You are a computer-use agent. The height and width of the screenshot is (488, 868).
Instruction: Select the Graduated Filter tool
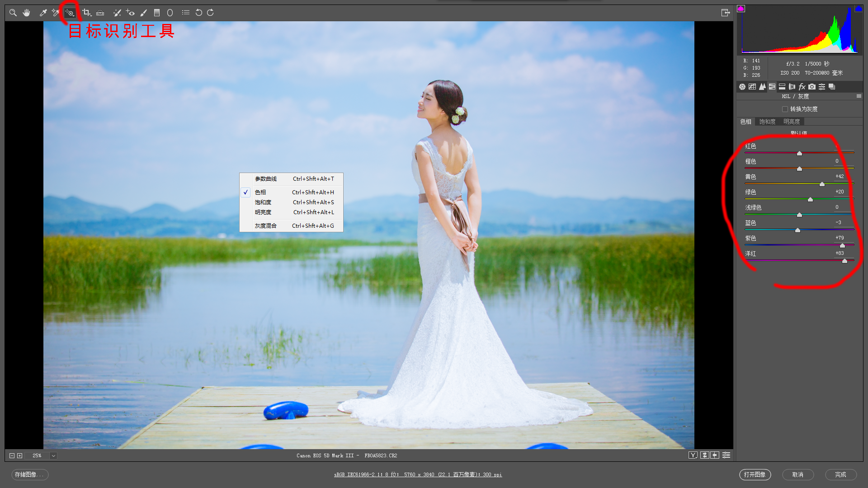[x=157, y=13]
